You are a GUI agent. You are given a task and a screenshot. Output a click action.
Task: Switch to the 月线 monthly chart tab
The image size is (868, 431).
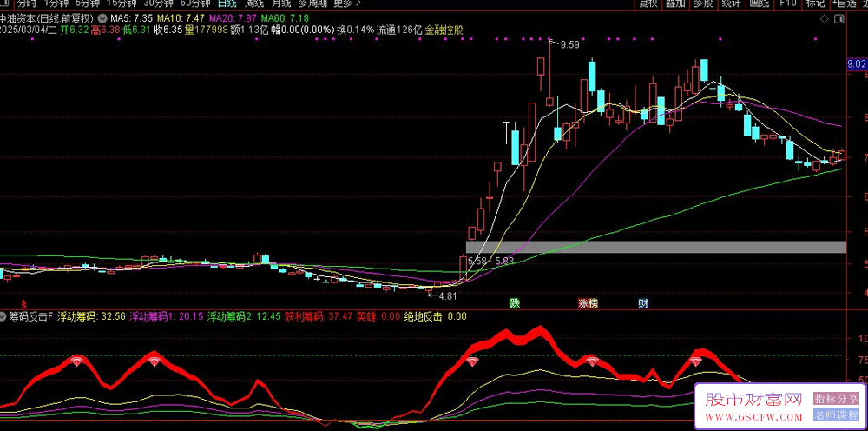[x=281, y=3]
